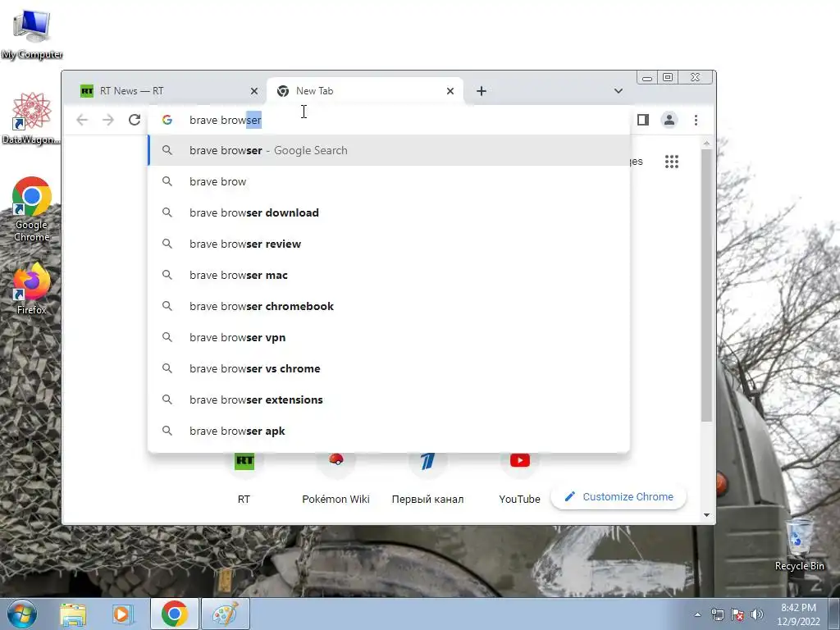Select 'brave browser vpn' suggestion

point(389,337)
